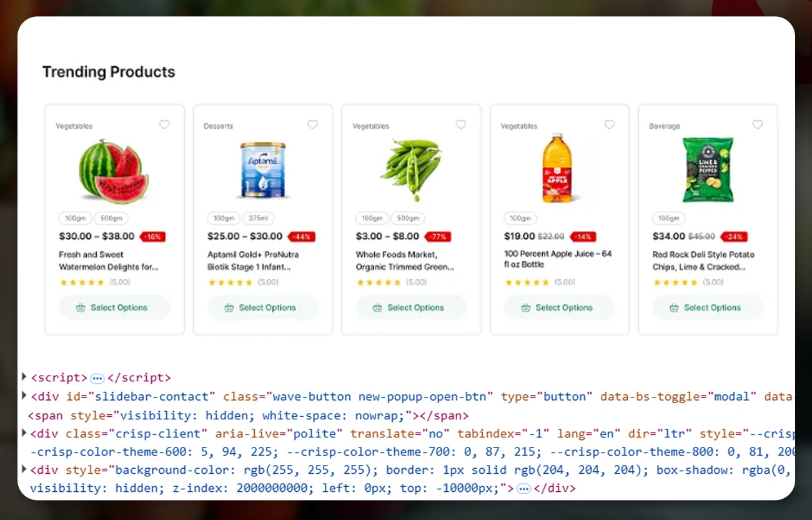Select 500gm size for Watermelon

[x=112, y=218]
